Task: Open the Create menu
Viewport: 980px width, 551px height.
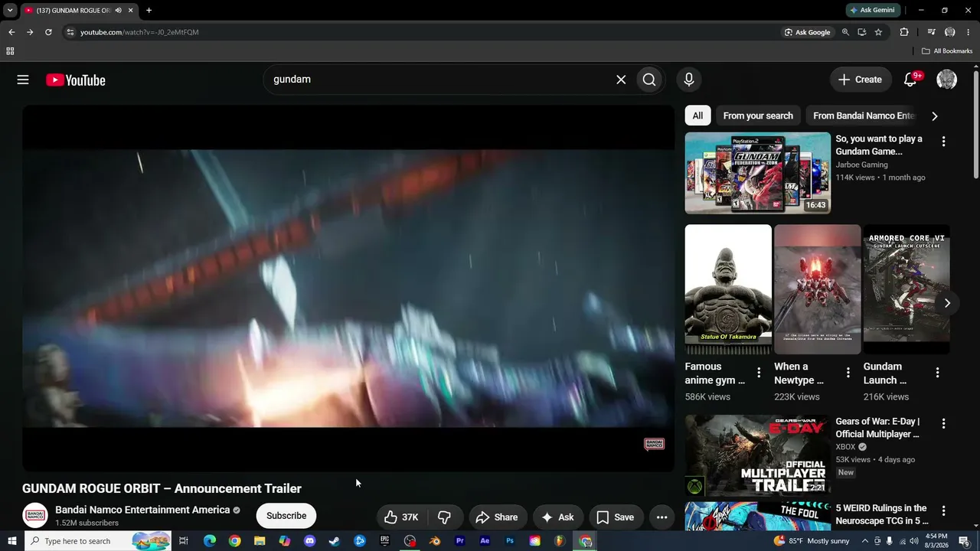Action: point(860,80)
